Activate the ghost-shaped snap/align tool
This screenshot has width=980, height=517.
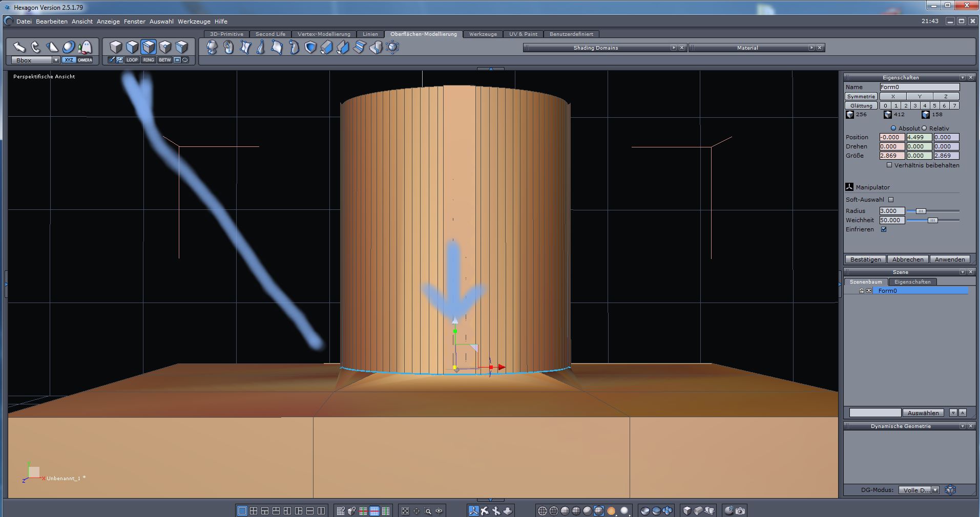pos(85,47)
